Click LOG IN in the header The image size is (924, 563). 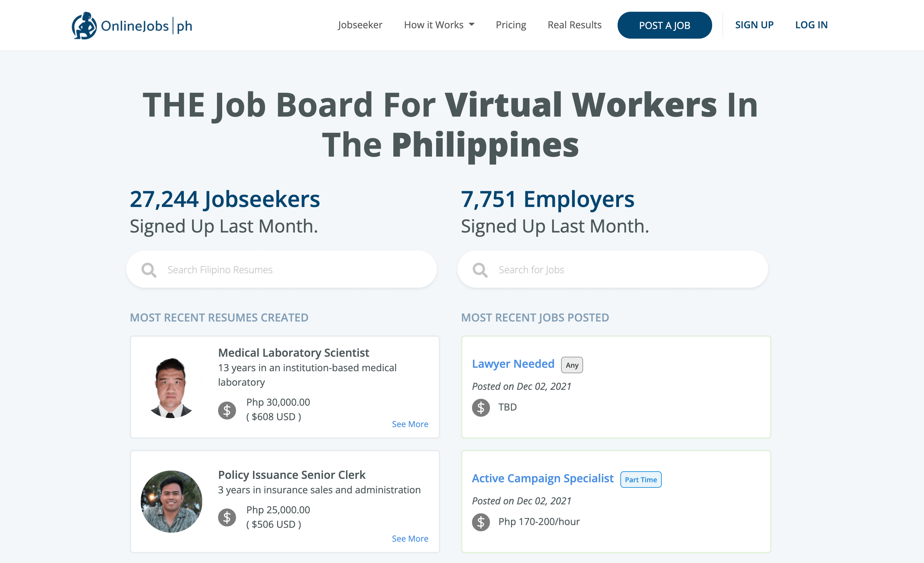811,25
